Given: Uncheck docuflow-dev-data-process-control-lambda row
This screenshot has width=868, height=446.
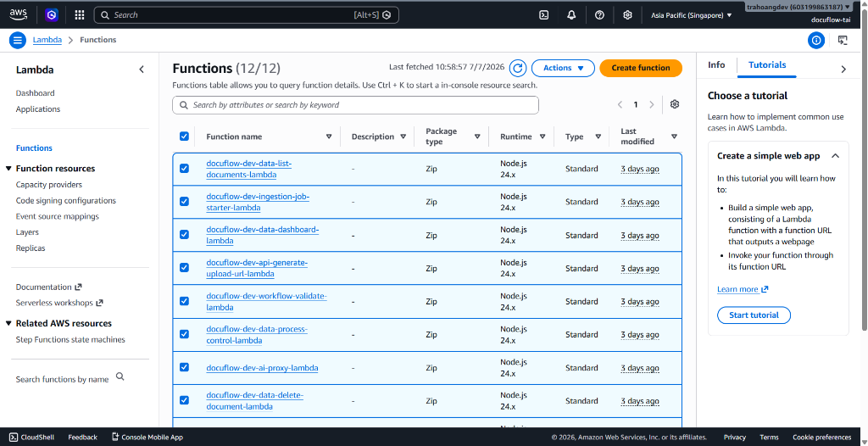Looking at the screenshot, I should [x=184, y=334].
